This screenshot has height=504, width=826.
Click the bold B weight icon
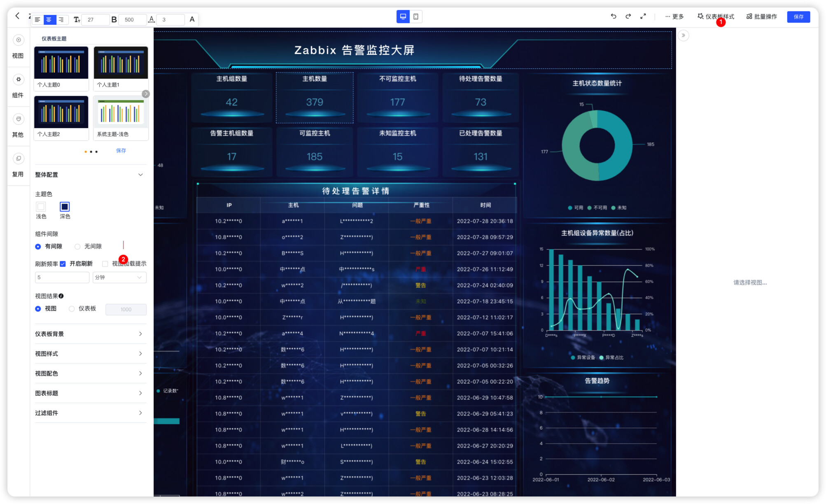click(114, 19)
